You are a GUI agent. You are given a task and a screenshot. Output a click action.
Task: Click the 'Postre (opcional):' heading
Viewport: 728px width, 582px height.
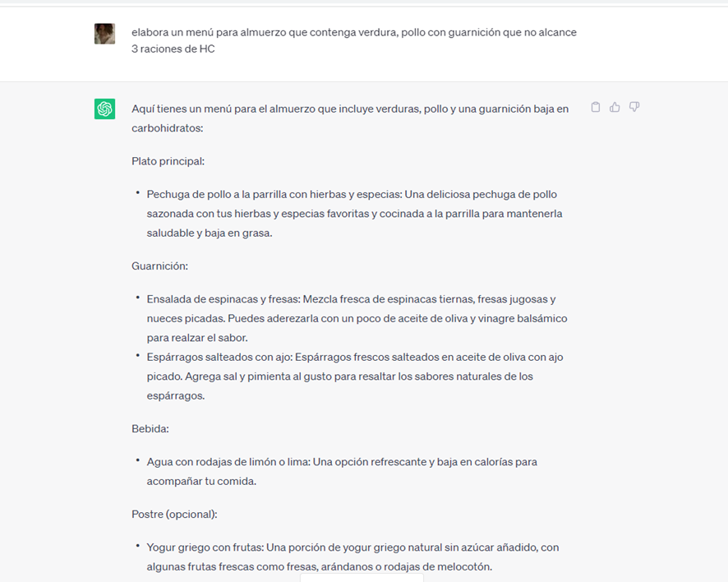pos(174,515)
